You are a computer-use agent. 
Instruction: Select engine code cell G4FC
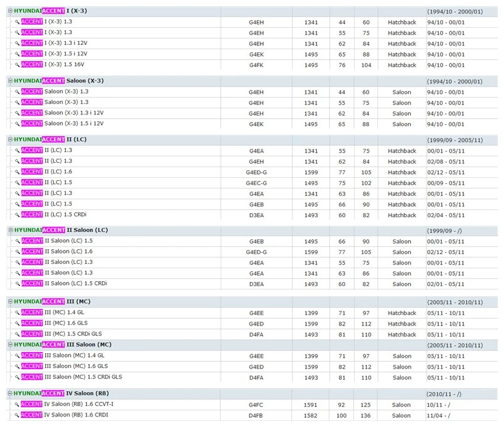point(256,405)
